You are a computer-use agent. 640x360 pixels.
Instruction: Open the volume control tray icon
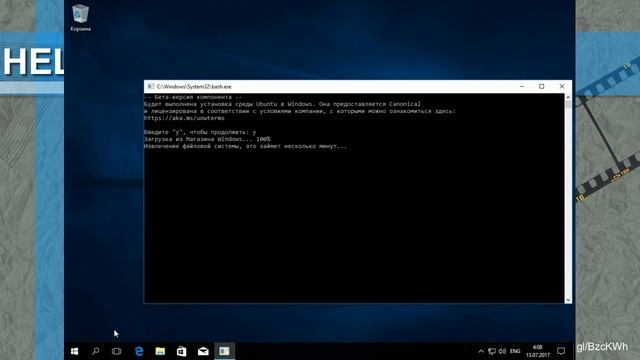pos(502,351)
